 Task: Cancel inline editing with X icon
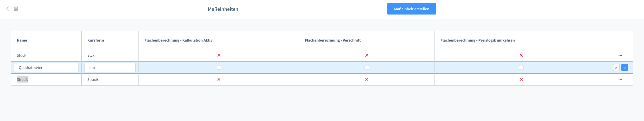coord(616,67)
